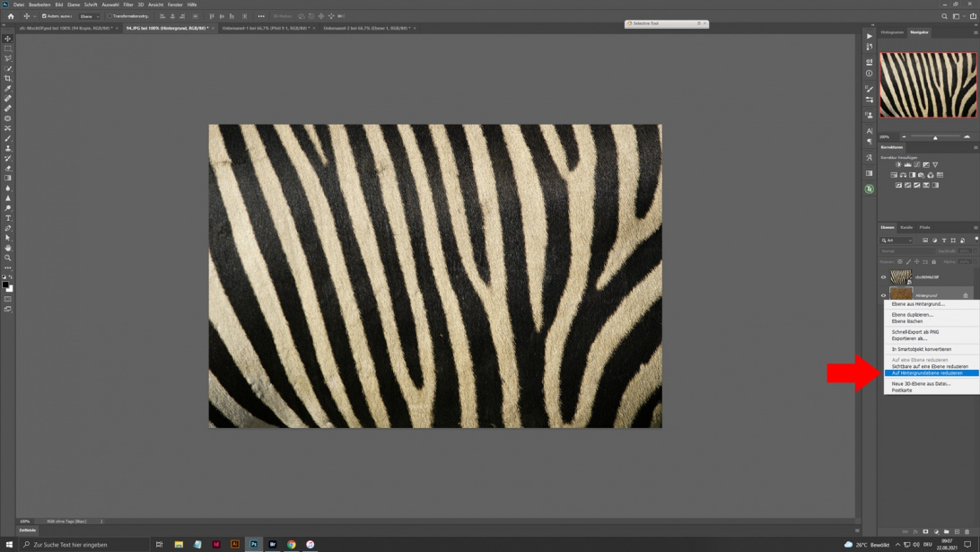Select the Zoom tool in toolbar

click(8, 258)
